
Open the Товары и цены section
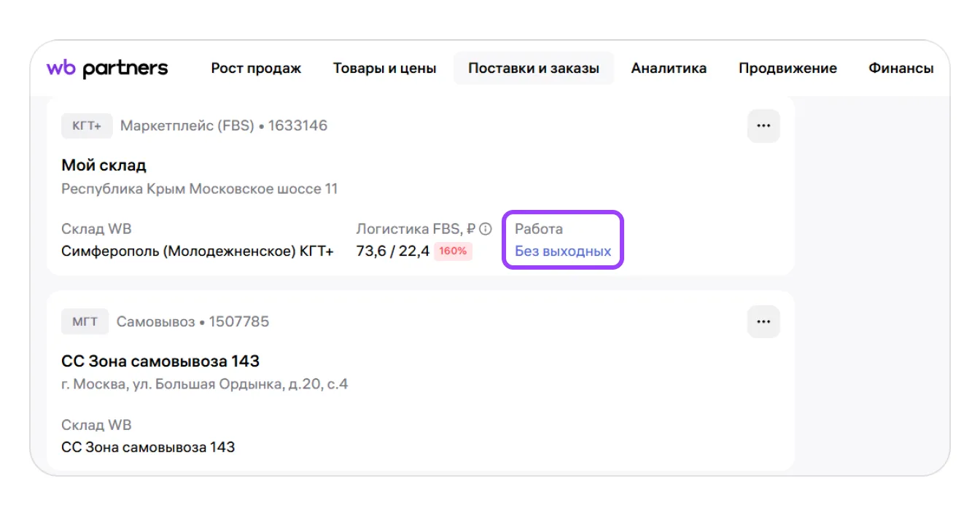384,69
